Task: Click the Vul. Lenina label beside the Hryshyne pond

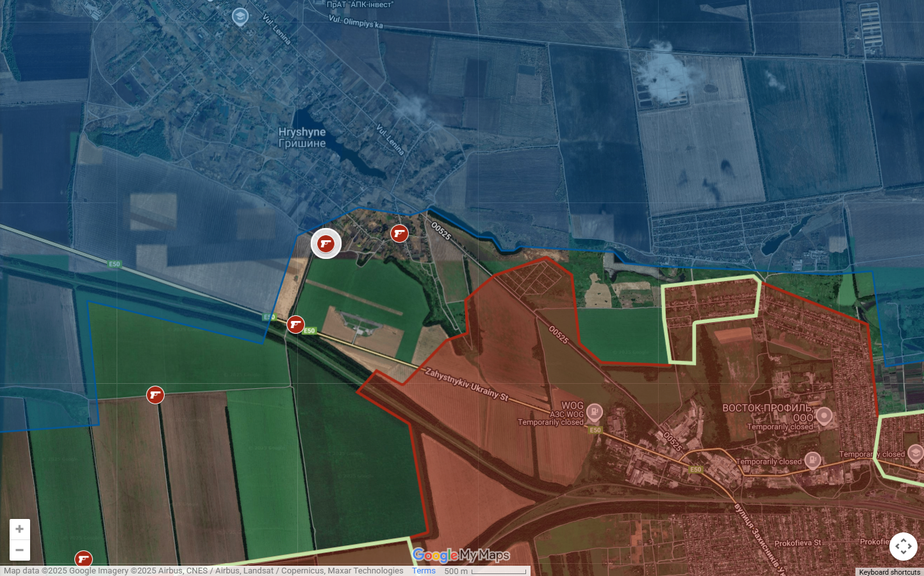Action: pyautogui.click(x=390, y=140)
